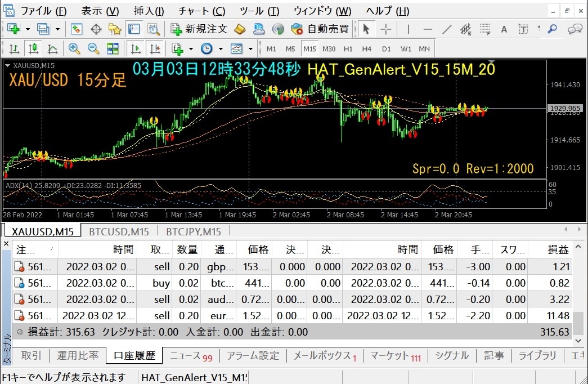Switch chart to bar chart mode
The height and width of the screenshot is (384, 588).
coord(14,48)
